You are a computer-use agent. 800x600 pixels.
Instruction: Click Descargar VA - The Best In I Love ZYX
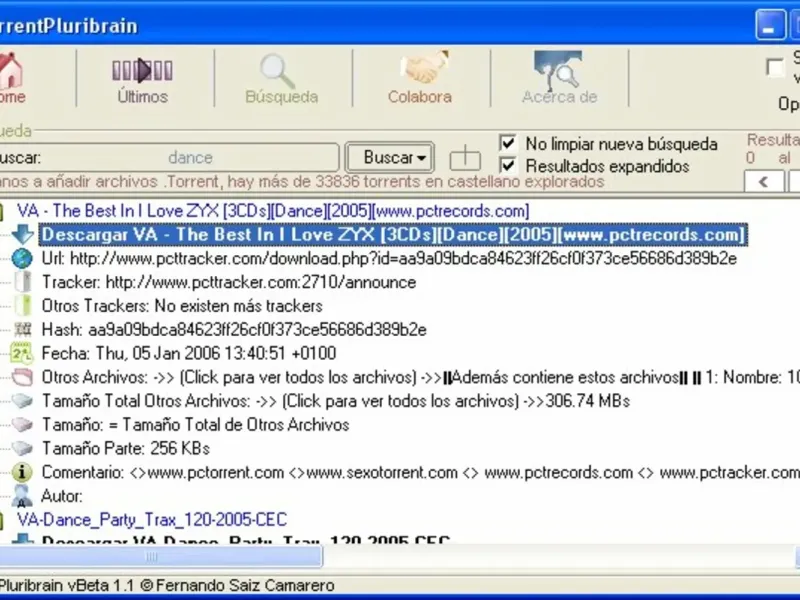pos(393,235)
